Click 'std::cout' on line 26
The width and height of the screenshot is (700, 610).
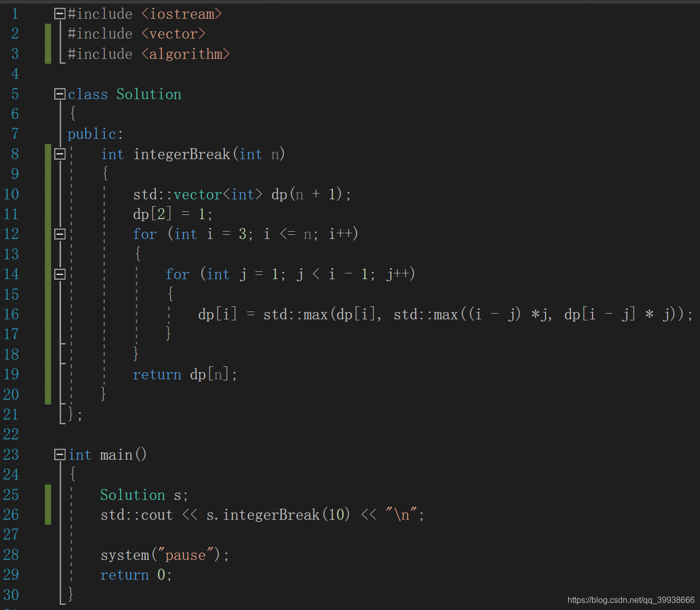pos(137,515)
